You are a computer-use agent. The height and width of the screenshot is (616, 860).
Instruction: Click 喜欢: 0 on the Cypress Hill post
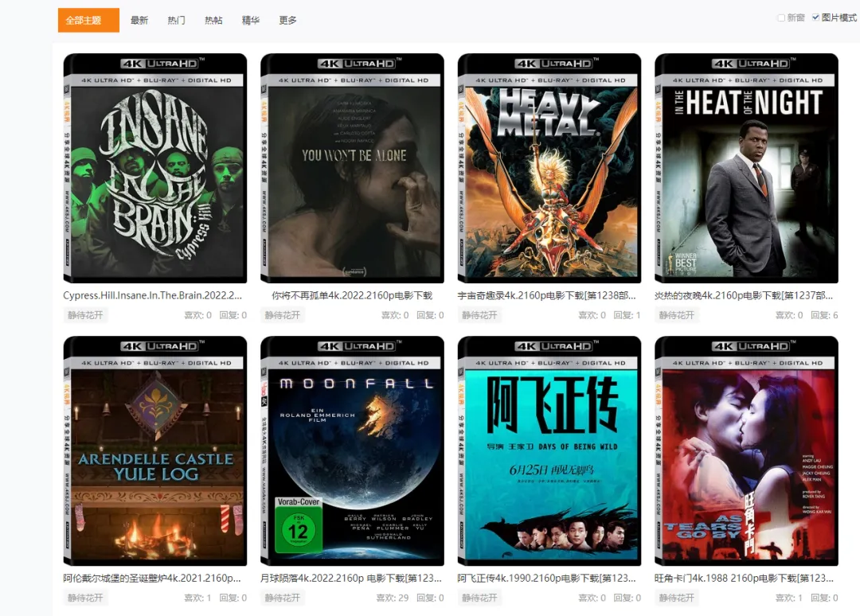click(197, 315)
